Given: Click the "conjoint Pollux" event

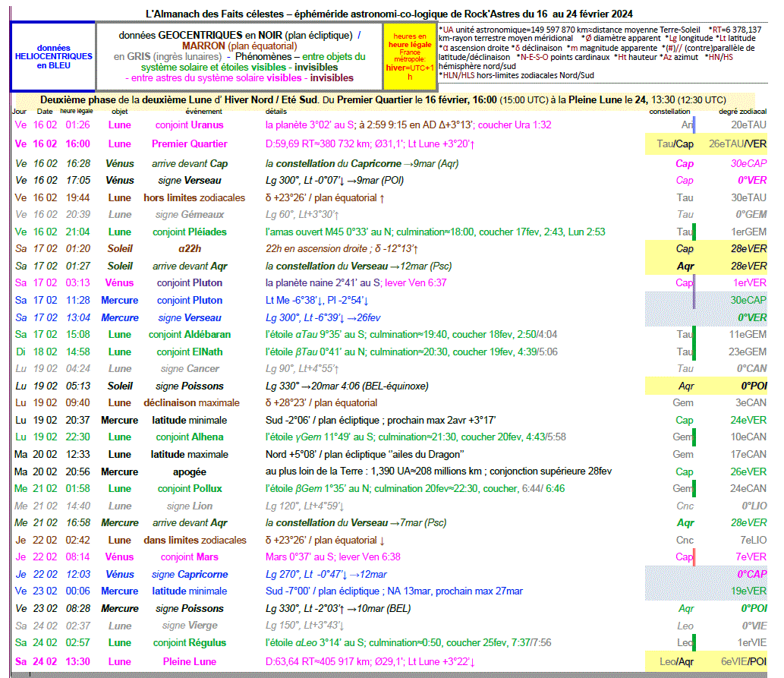Looking at the screenshot, I should [x=190, y=488].
